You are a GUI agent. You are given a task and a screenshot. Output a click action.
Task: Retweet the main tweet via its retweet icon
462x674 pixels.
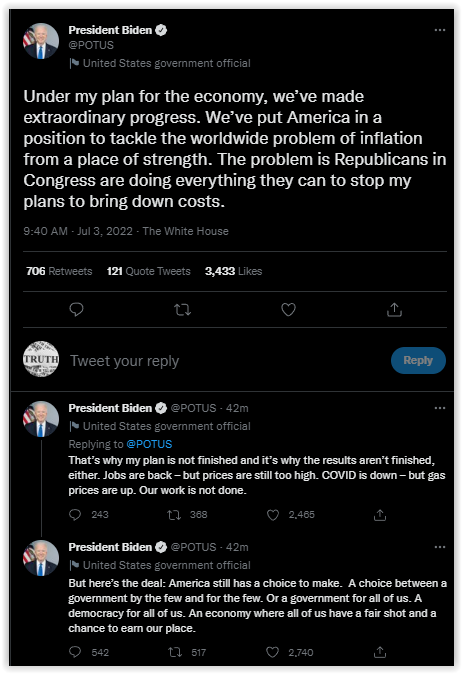[x=182, y=309]
